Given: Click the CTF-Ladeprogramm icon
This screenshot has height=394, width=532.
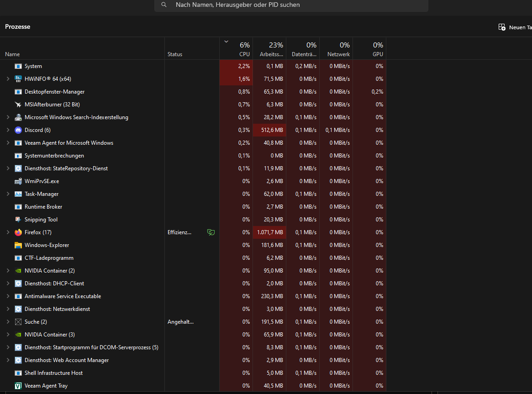Looking at the screenshot, I should [x=18, y=258].
